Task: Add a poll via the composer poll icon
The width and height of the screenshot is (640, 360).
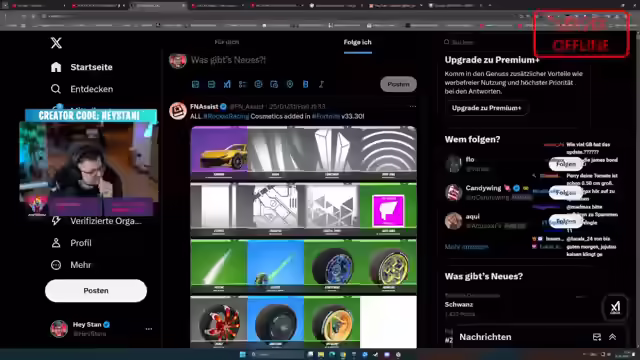Action: (x=242, y=84)
